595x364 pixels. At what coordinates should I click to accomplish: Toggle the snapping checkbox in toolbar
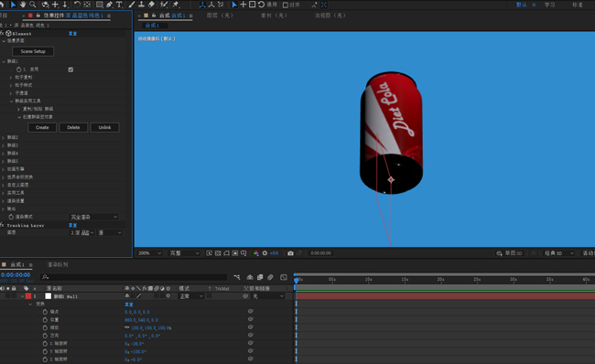(x=286, y=5)
